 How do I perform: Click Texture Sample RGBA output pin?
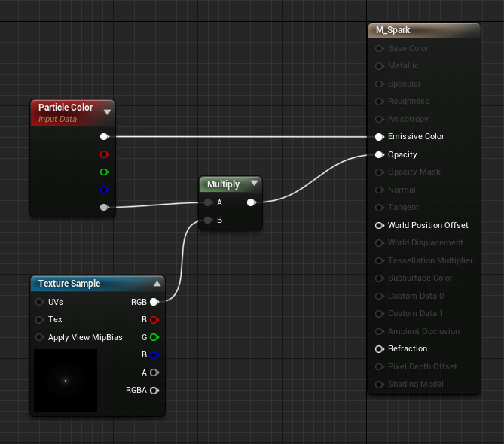[x=154, y=391]
